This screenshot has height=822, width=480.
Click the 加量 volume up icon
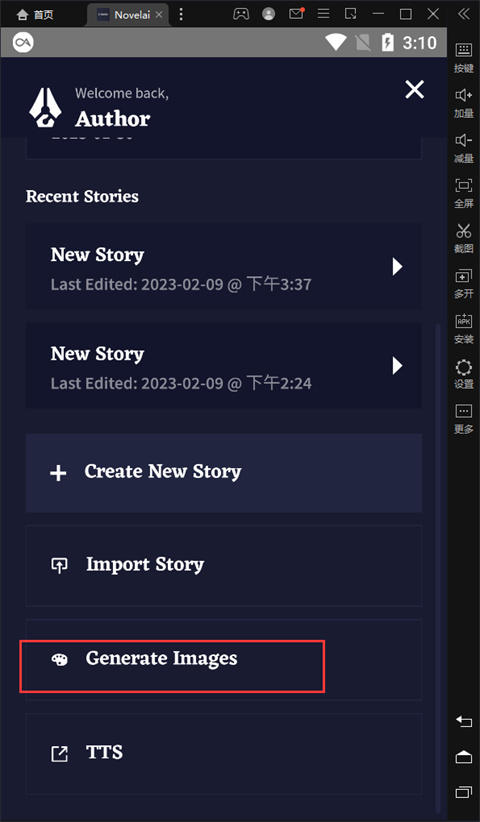(x=464, y=102)
